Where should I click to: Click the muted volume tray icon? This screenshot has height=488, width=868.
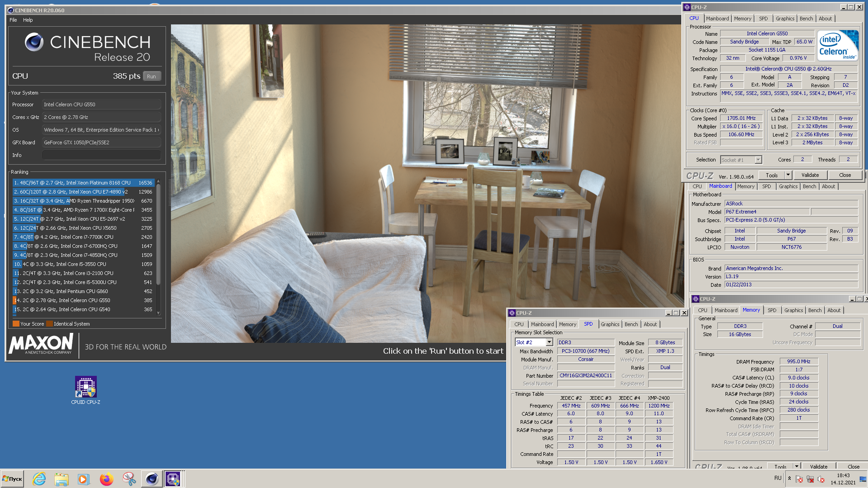pyautogui.click(x=821, y=479)
